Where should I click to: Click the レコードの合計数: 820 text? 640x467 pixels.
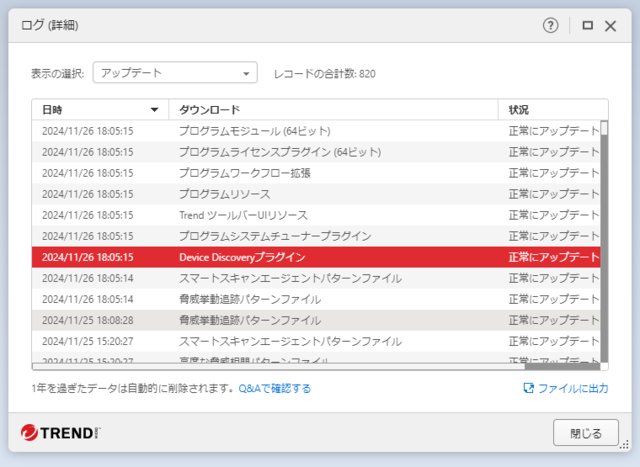pos(324,74)
